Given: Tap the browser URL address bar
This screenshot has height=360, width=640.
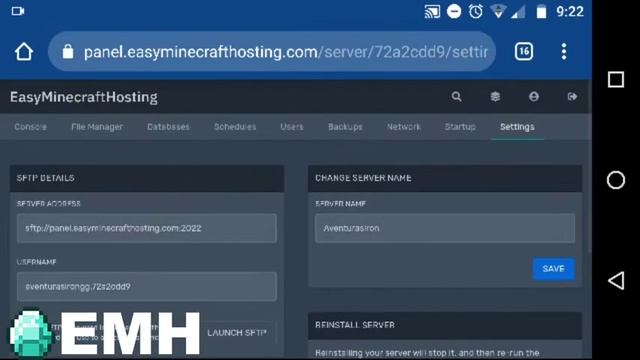Looking at the screenshot, I should 272,52.
